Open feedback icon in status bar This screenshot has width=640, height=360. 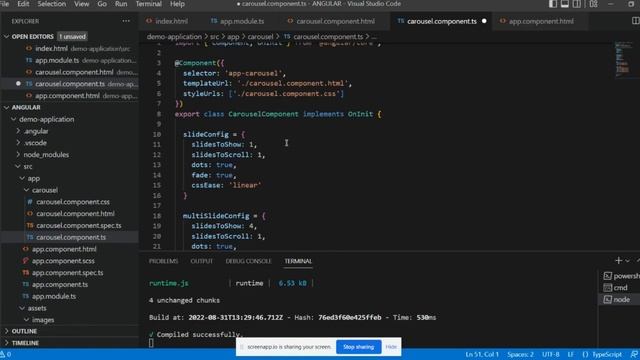(x=634, y=354)
